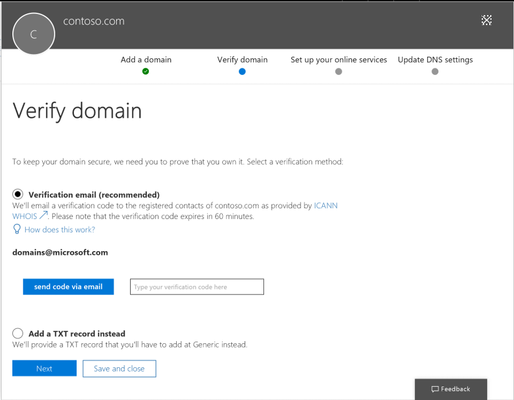The width and height of the screenshot is (514, 400).
Task: Click the Next button
Action: (x=44, y=368)
